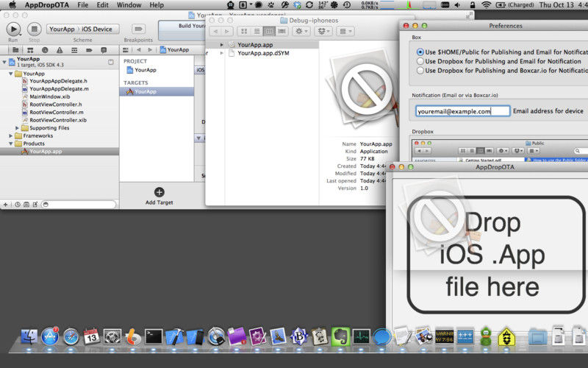Click the notification email address field

(x=463, y=111)
